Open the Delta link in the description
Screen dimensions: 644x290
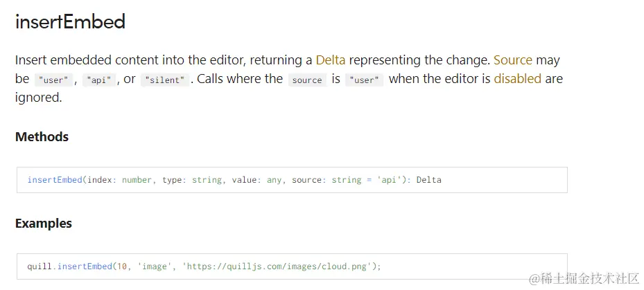(x=330, y=60)
